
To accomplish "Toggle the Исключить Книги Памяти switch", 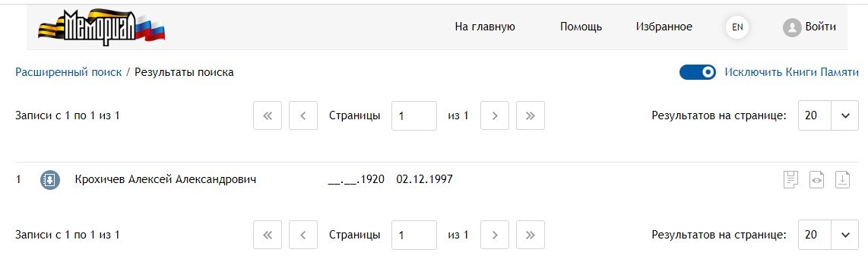I will (698, 72).
